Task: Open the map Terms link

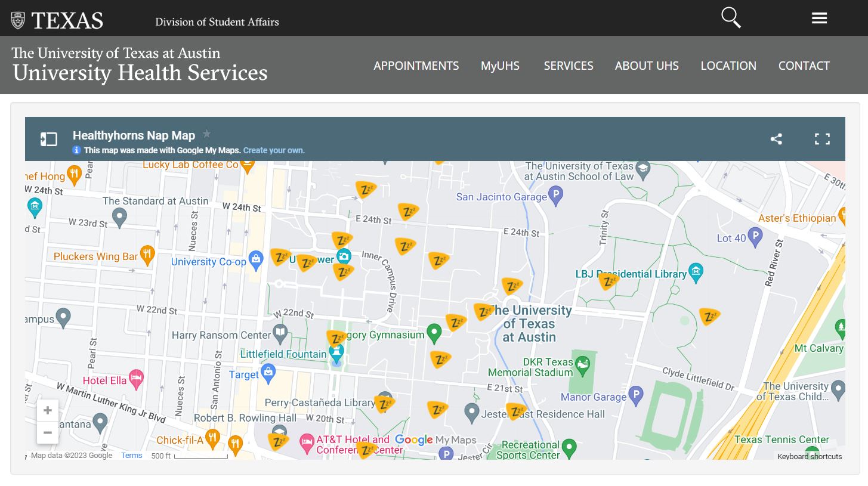Action: (132, 456)
